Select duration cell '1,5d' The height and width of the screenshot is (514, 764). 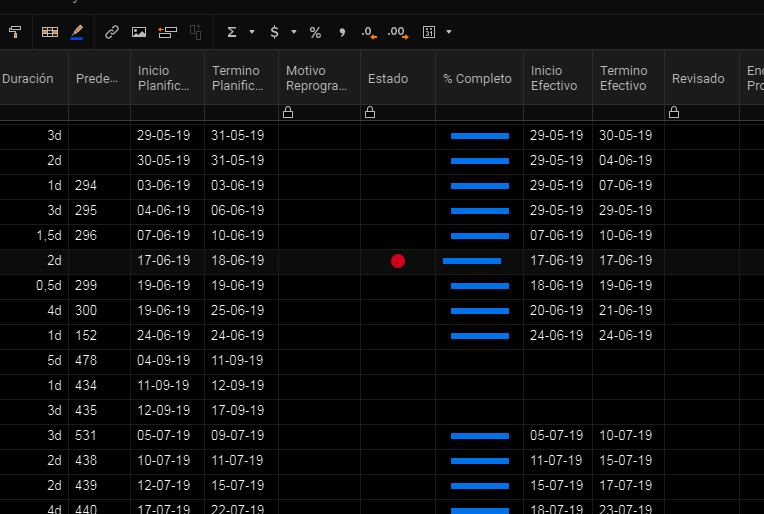tap(34, 236)
